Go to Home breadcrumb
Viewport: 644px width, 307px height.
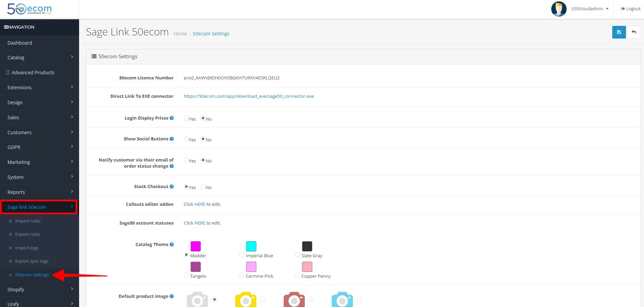coord(180,34)
